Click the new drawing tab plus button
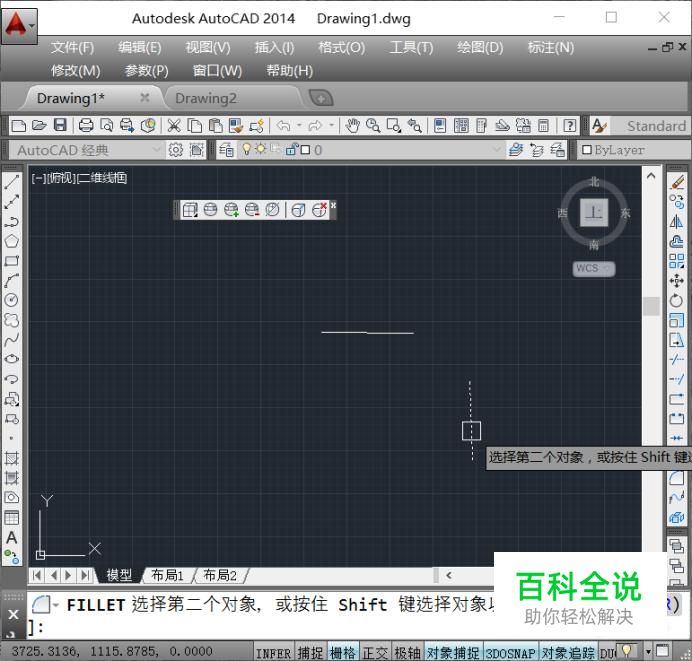This screenshot has height=661, width=692. (321, 98)
